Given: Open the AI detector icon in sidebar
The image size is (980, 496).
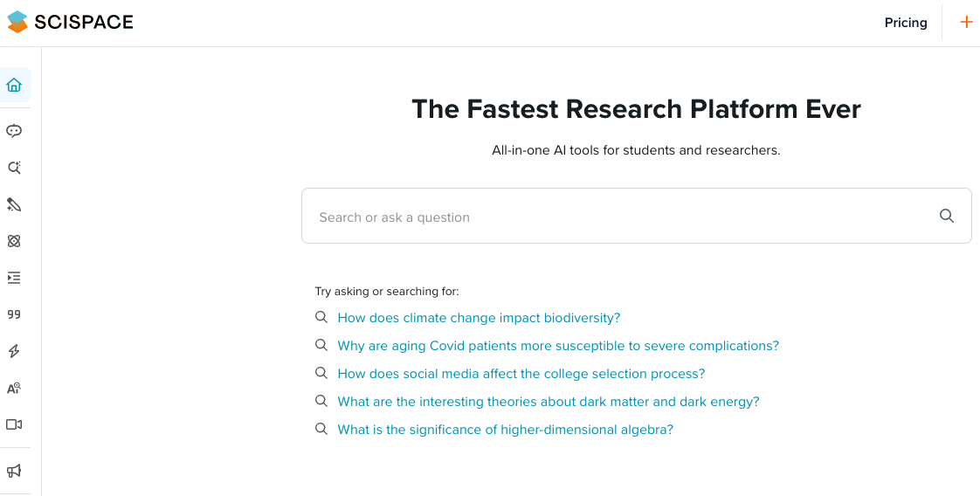Looking at the screenshot, I should pyautogui.click(x=14, y=389).
